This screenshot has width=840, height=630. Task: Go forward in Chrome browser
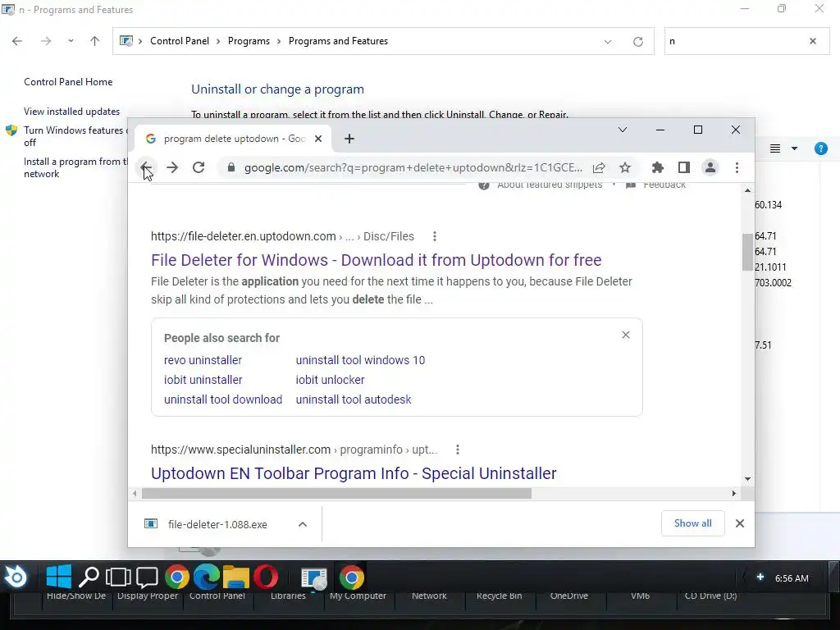point(172,167)
